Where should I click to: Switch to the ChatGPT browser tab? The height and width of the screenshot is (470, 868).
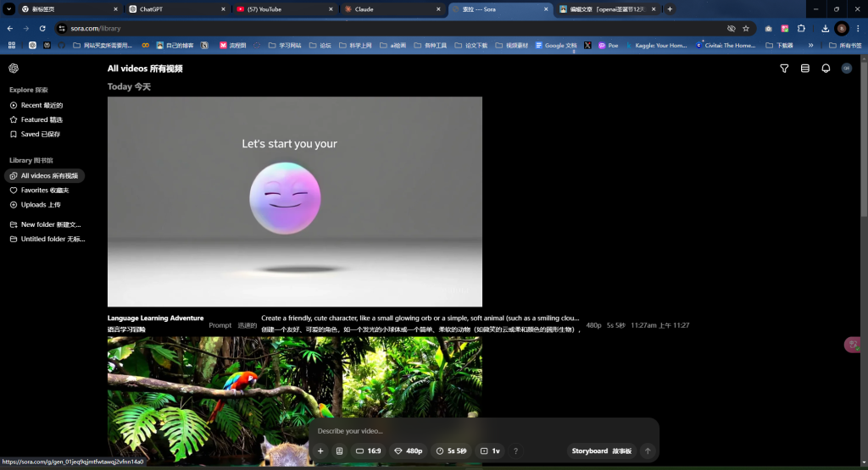173,9
